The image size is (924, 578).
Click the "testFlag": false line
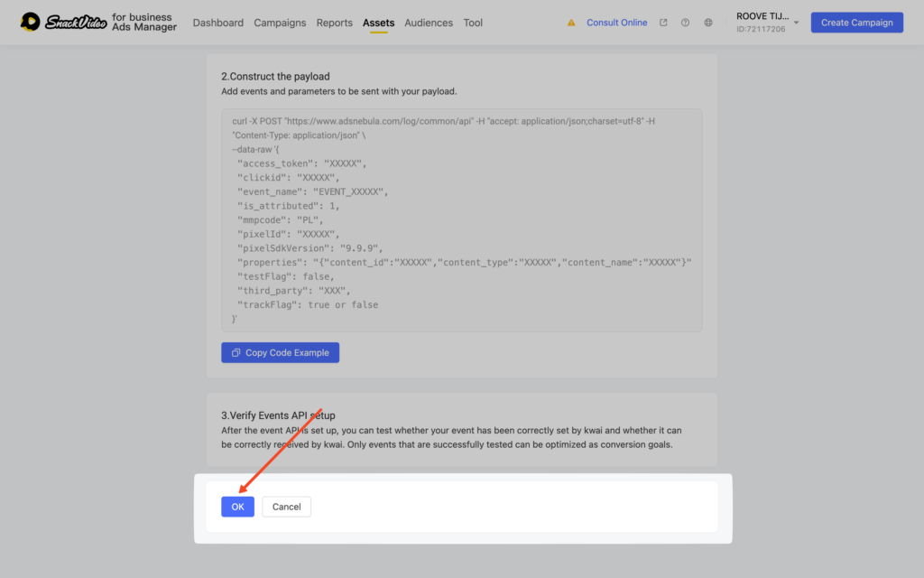(286, 276)
